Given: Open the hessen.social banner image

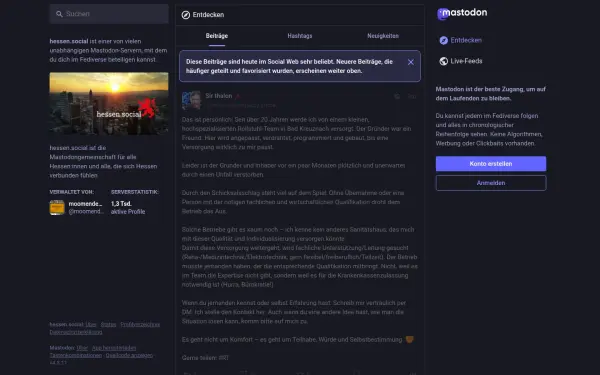Looking at the screenshot, I should [x=109, y=103].
